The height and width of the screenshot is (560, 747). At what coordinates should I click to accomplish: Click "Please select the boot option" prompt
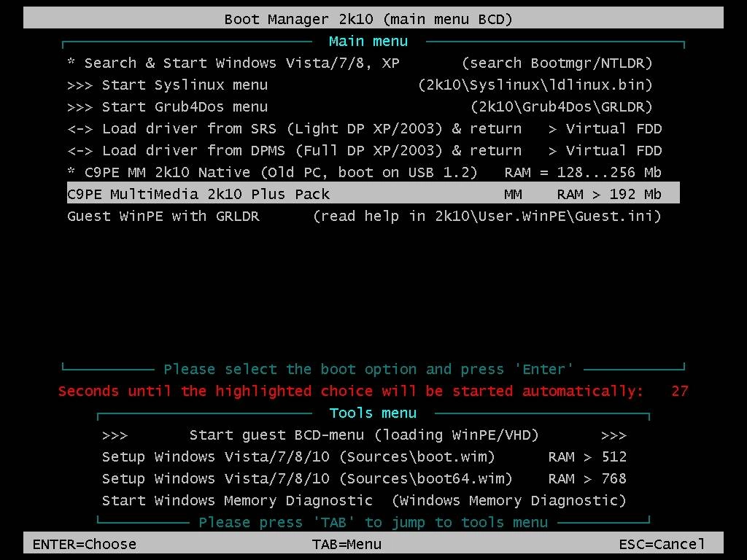click(368, 370)
